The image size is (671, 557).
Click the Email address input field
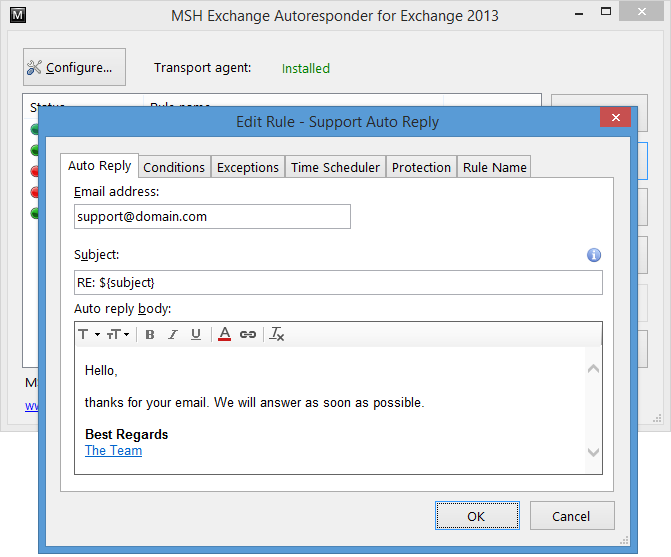[x=212, y=216]
